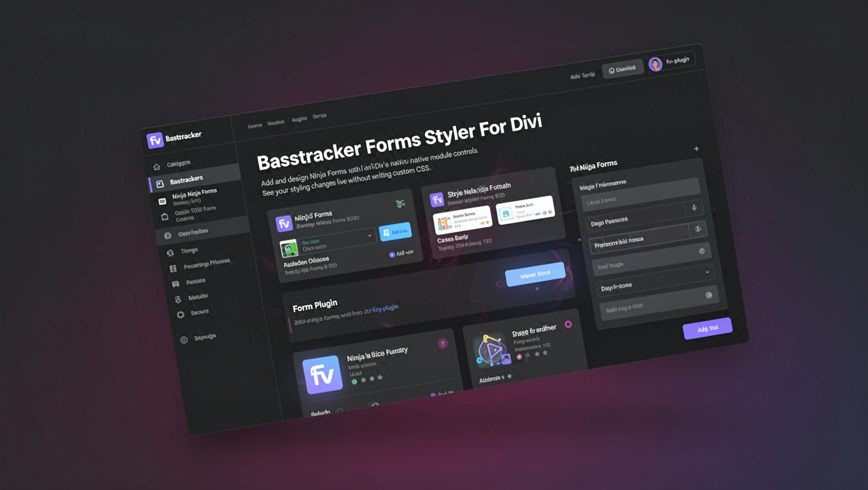Toggle the switch on the Preferences field
Image resolution: width=868 pixels, height=490 pixels.
(702, 251)
